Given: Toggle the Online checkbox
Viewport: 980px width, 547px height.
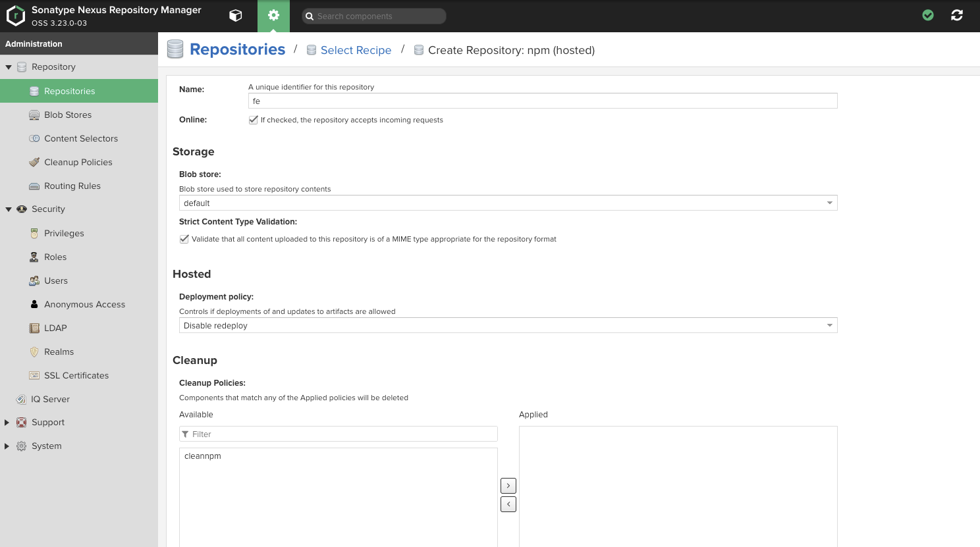Looking at the screenshot, I should pyautogui.click(x=253, y=120).
